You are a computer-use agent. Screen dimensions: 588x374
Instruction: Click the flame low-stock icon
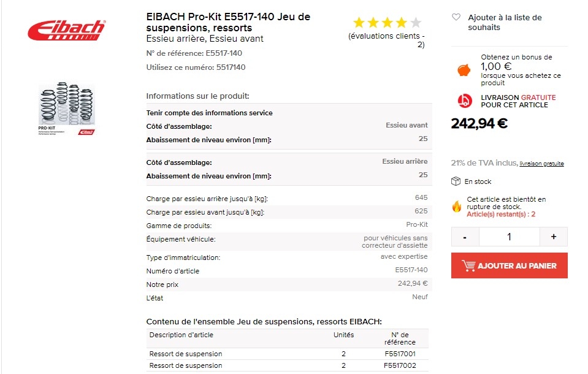click(x=457, y=206)
